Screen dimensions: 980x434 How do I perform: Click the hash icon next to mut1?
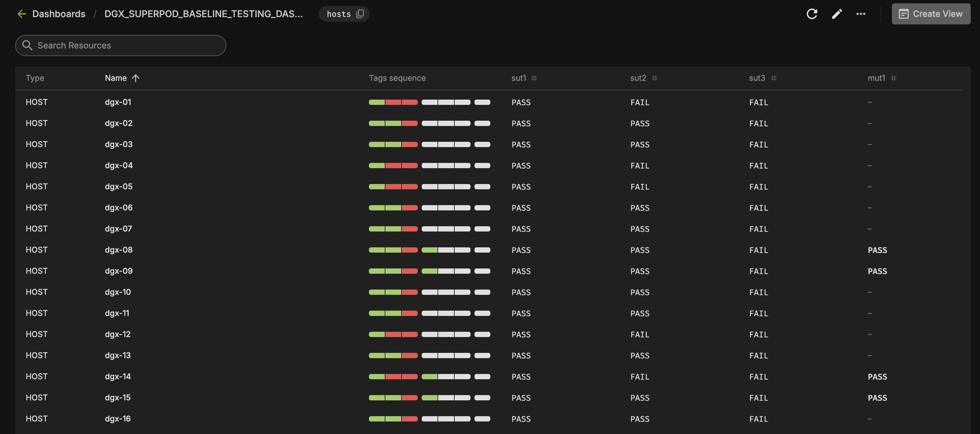click(x=893, y=78)
